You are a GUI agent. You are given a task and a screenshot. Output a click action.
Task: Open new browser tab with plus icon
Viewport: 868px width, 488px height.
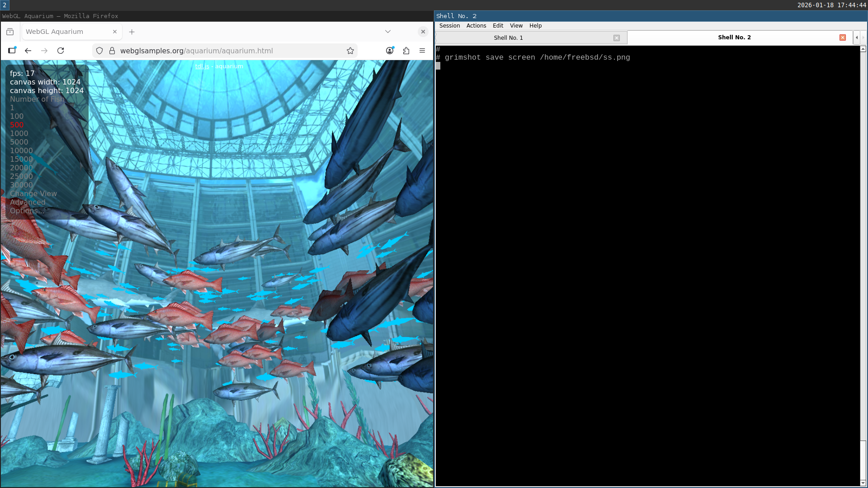pyautogui.click(x=132, y=32)
